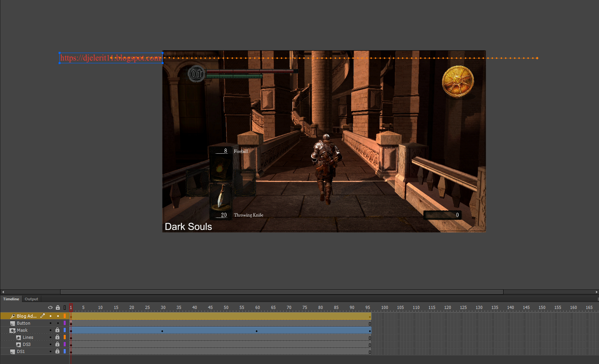Click the blue outline color swatch of DS1 layer

click(x=65, y=351)
